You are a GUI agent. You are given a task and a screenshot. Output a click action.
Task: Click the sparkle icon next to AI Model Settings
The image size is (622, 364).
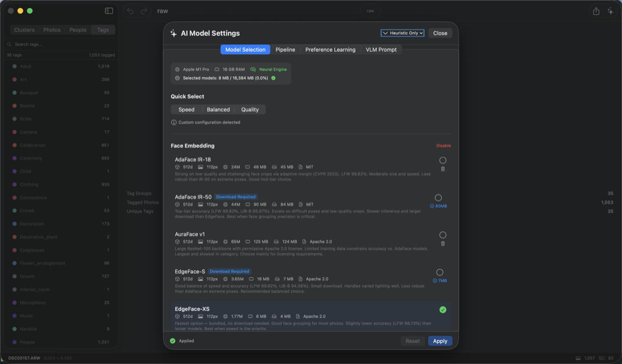coord(174,33)
